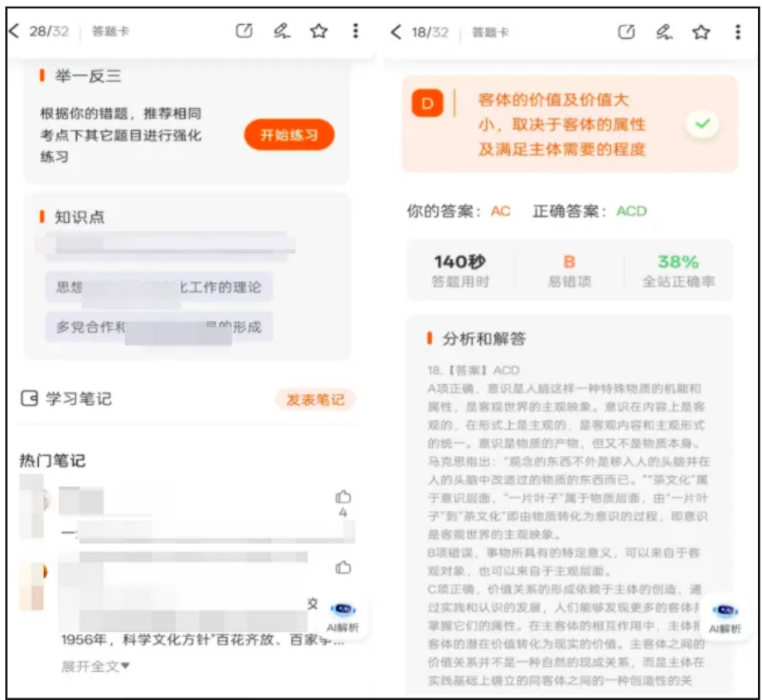Viewport: 762px width, 700px height.
Task: Tap share icon on 28/32 screen
Action: tap(244, 32)
